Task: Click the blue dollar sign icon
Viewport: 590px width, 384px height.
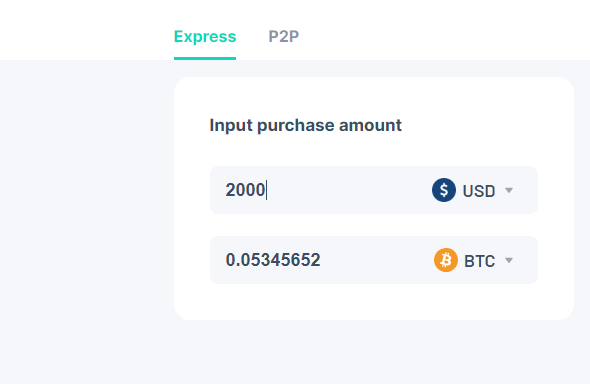Action: click(444, 190)
